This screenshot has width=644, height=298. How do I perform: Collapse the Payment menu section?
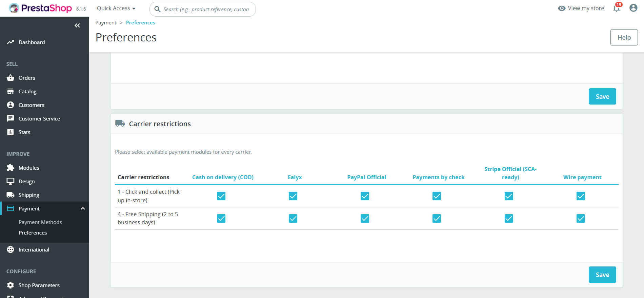tap(83, 208)
